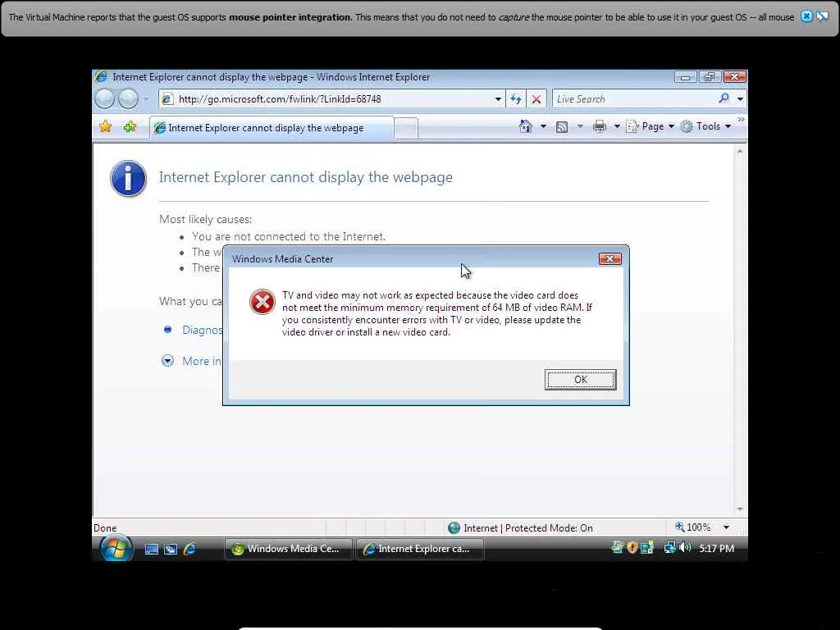
Task: Click the VM notice do-not-show-again icon
Action: [822, 16]
